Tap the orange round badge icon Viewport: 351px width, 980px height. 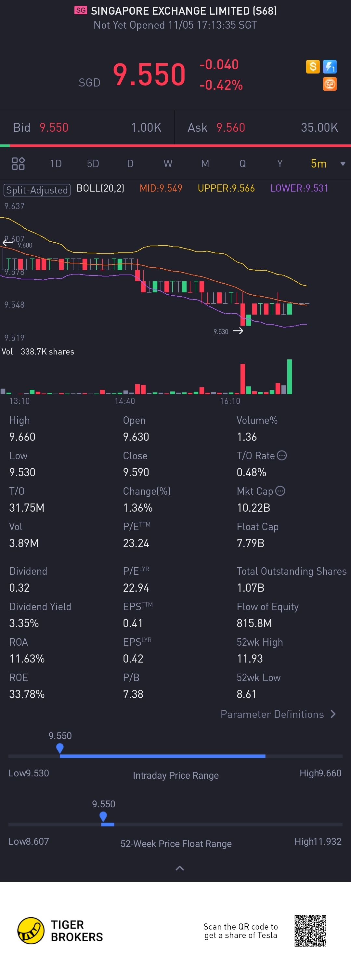coord(329,84)
